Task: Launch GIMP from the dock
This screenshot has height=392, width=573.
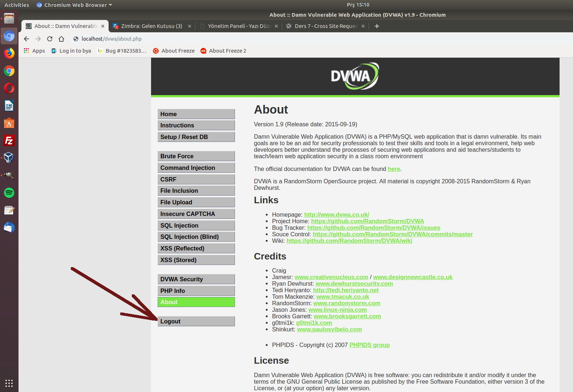Action: click(9, 175)
